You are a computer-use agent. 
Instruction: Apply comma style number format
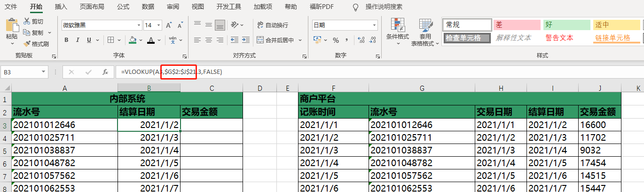(347, 40)
